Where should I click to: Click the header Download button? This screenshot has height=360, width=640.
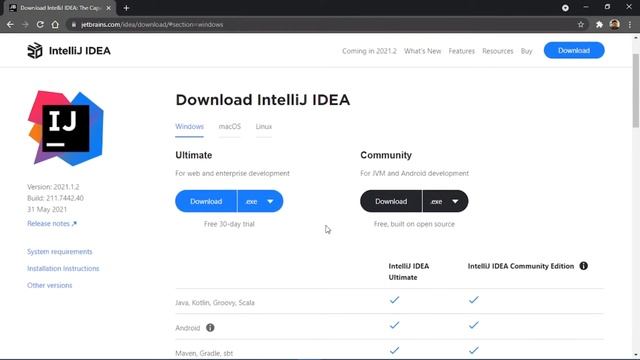click(x=574, y=50)
